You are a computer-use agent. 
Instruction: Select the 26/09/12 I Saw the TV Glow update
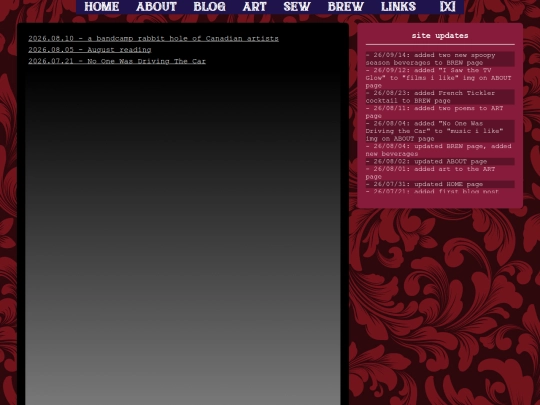440,78
